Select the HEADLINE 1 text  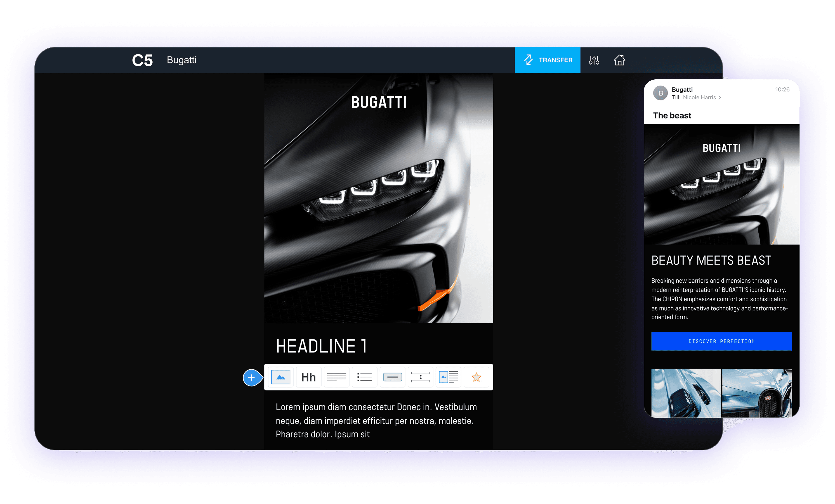[321, 346]
